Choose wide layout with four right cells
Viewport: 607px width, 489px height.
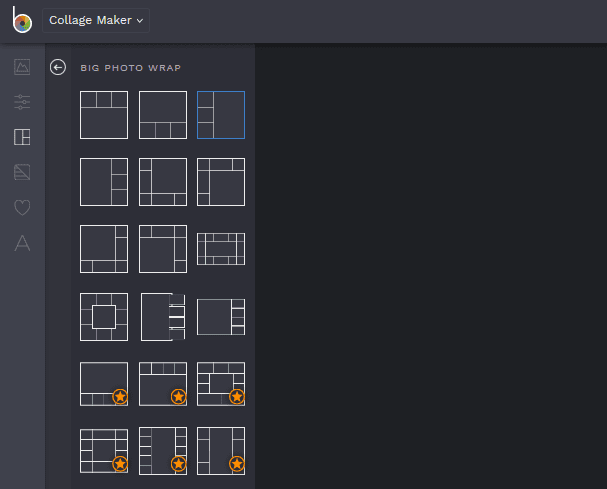221,317
